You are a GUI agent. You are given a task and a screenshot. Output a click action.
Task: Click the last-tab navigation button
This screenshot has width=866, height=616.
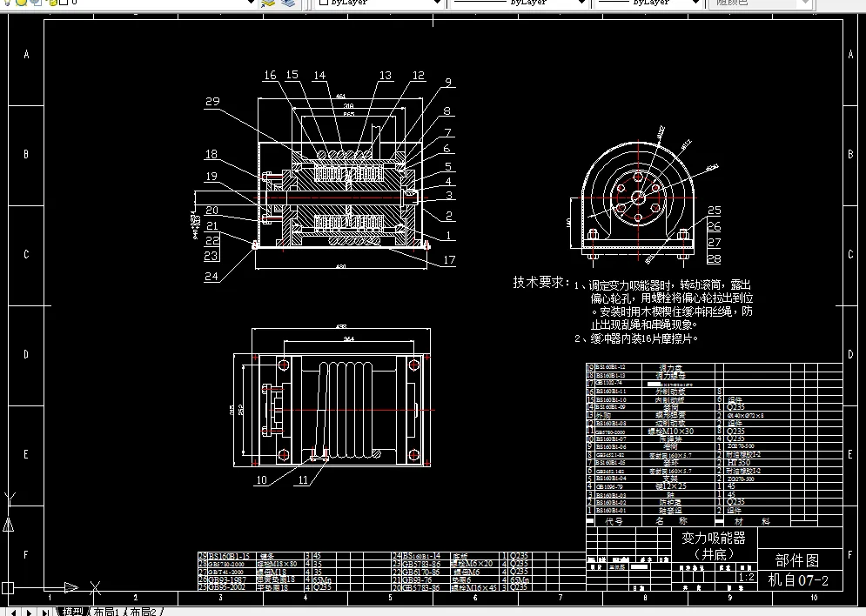[x=45, y=611]
